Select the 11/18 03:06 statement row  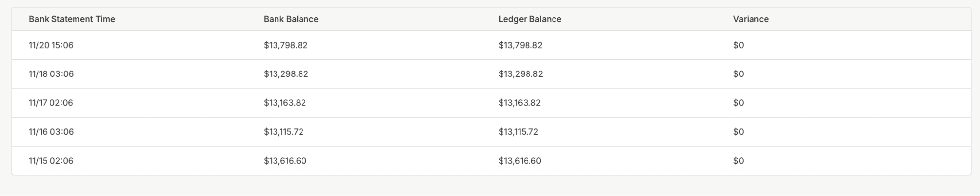tap(51, 74)
